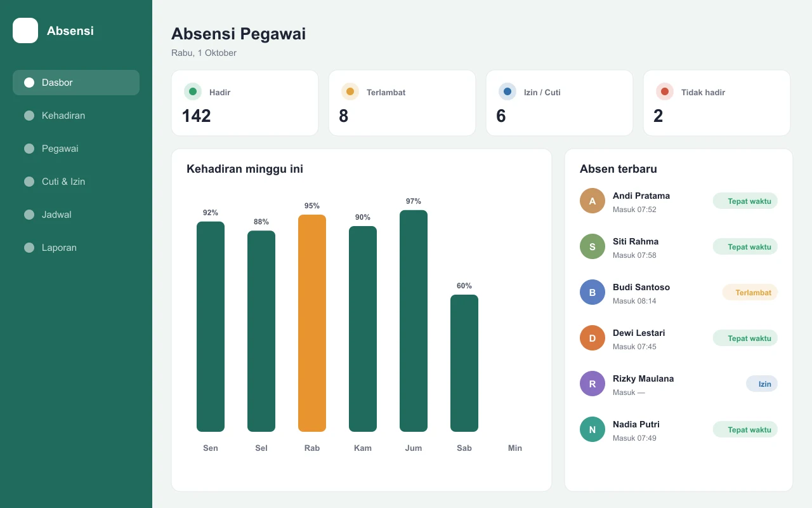Screen dimensions: 812x508
Task: Open Andi Pratama's avatar
Action: 593,201
